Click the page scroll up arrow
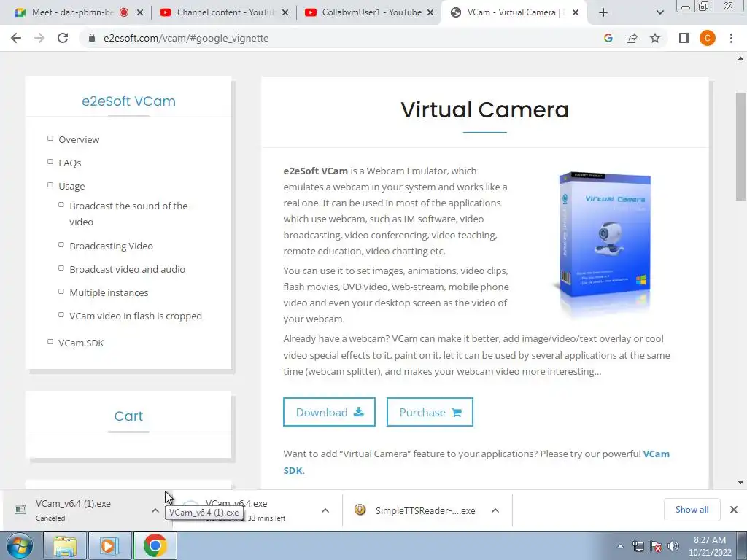The height and width of the screenshot is (560, 747). click(x=740, y=59)
